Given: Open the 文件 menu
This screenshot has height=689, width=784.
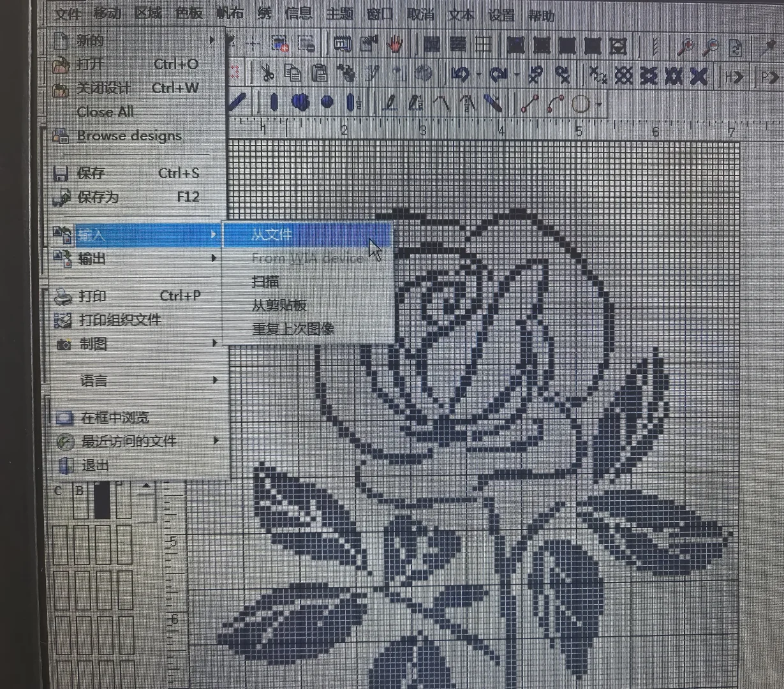Looking at the screenshot, I should [68, 13].
